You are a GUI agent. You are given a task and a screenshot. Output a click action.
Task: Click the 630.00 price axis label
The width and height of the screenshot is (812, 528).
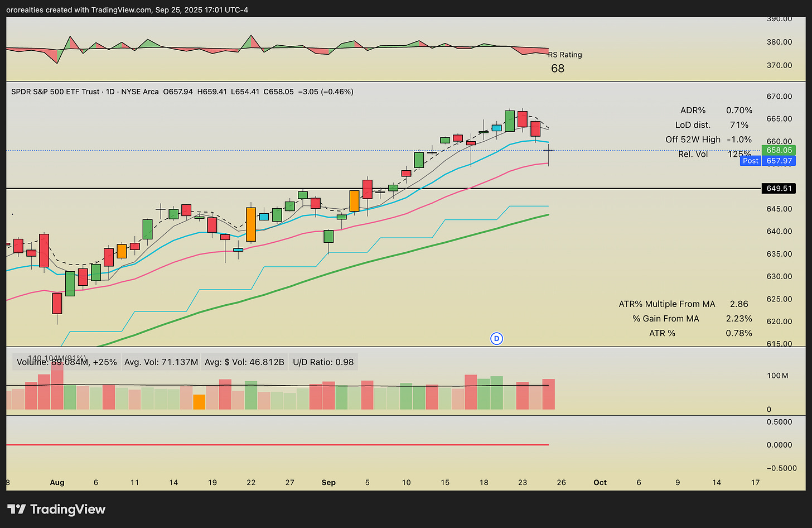(779, 276)
